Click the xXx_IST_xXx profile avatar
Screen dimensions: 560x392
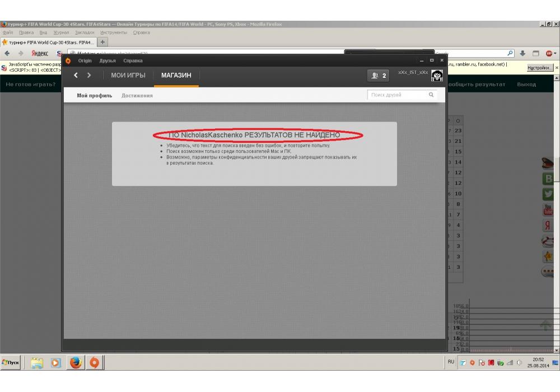point(437,76)
